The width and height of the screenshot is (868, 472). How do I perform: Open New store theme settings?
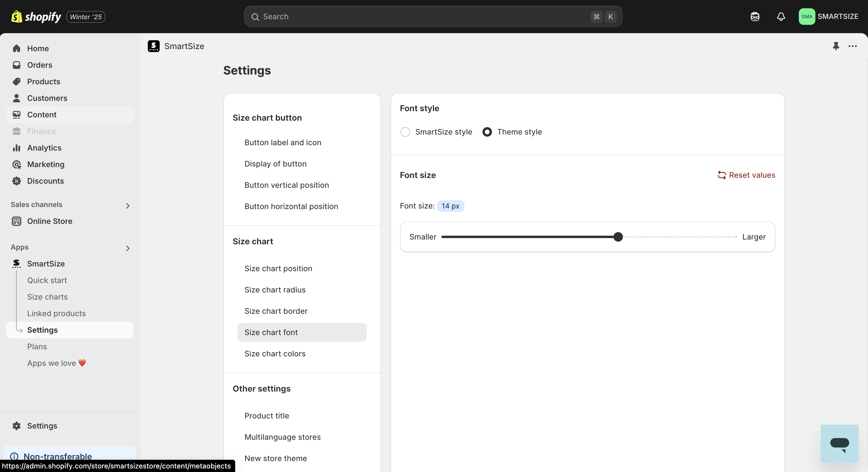(x=275, y=458)
